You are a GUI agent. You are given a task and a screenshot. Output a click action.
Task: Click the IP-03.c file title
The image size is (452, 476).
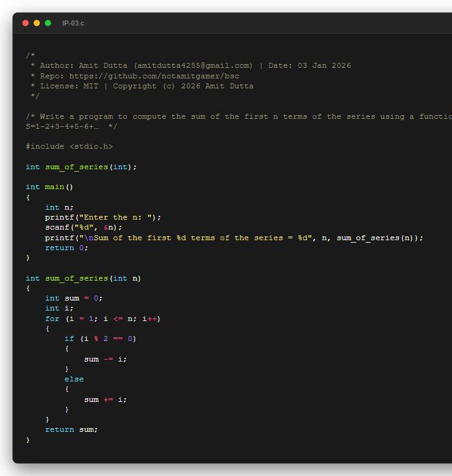73,24
